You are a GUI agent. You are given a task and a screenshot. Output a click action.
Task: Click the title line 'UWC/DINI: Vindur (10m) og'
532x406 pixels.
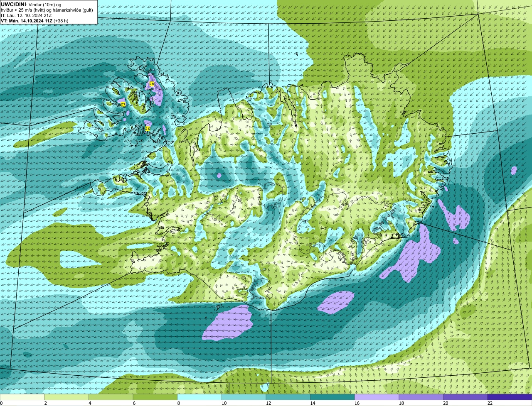[31, 4]
